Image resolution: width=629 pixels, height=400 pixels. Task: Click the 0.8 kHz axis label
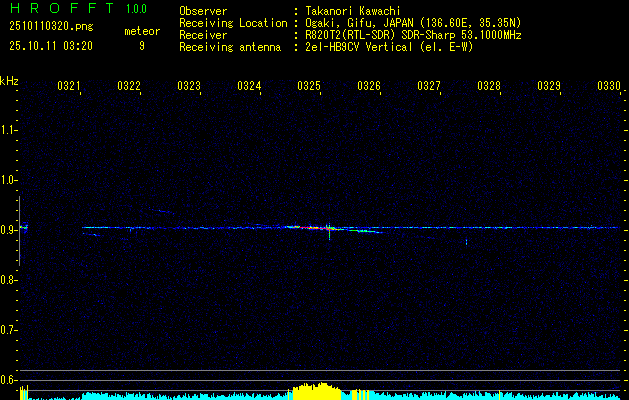coord(7,280)
